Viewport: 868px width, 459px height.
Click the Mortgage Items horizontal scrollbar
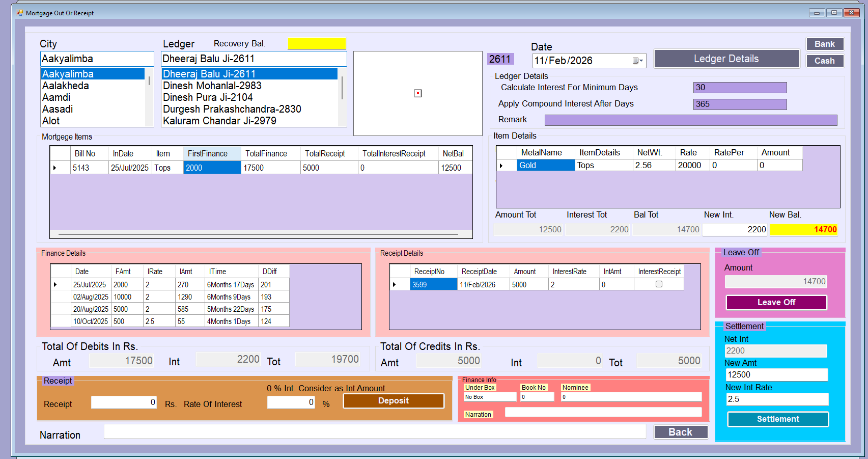259,234
